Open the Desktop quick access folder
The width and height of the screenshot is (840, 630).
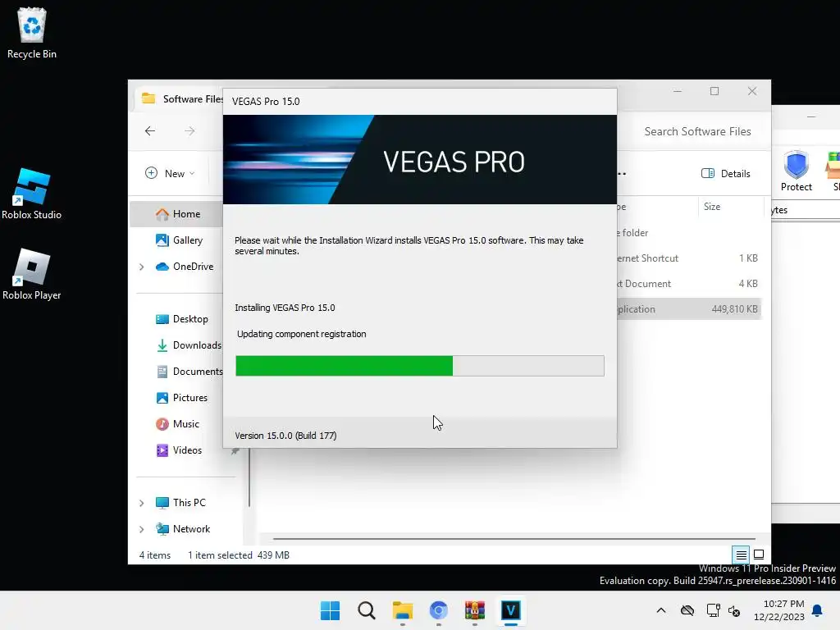(x=181, y=319)
